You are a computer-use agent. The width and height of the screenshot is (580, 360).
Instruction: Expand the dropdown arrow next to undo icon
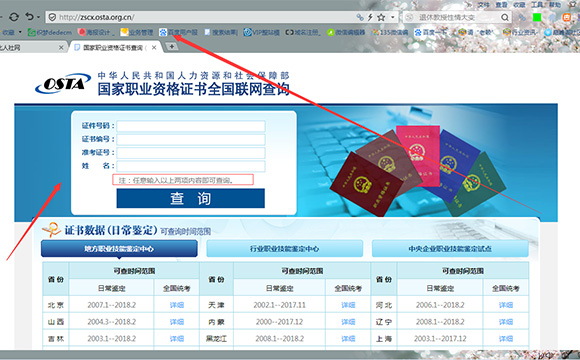tap(38, 17)
